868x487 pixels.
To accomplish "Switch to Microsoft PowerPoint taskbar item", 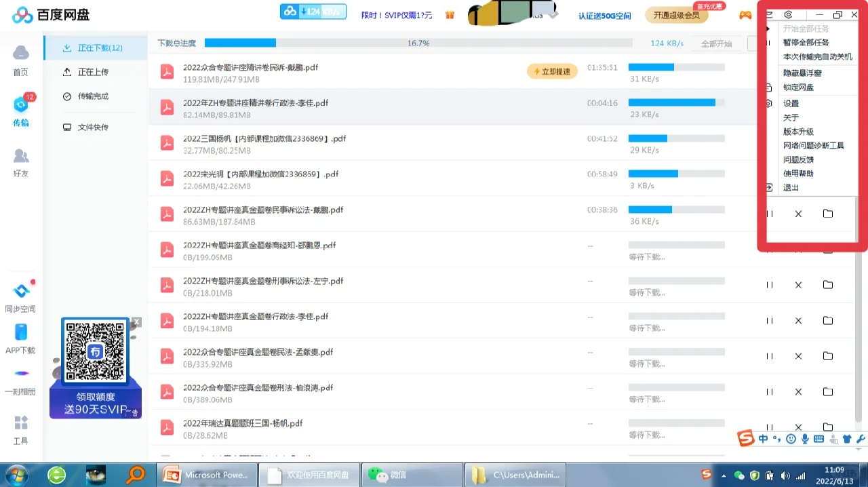I will pos(208,475).
